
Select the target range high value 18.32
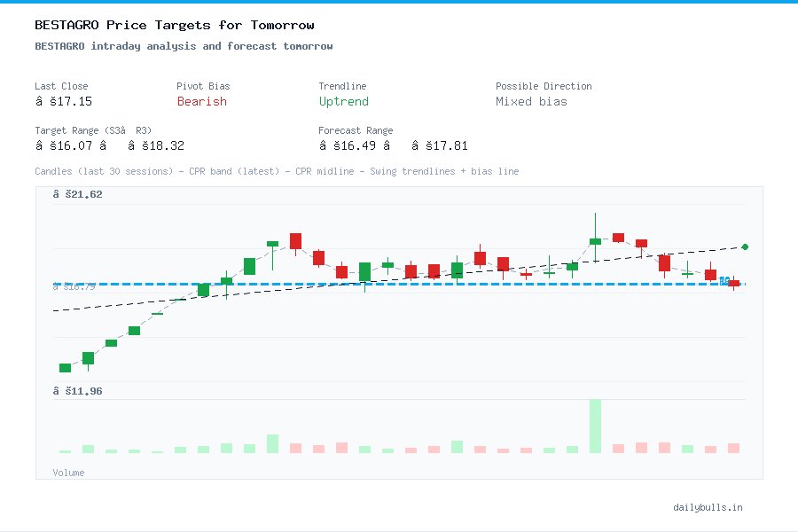click(x=156, y=145)
